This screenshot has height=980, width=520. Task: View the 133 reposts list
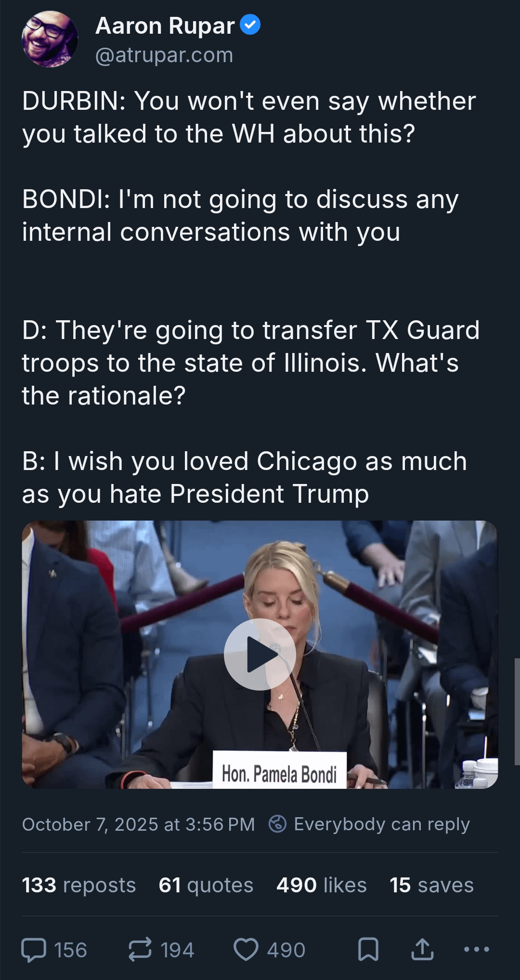[79, 885]
